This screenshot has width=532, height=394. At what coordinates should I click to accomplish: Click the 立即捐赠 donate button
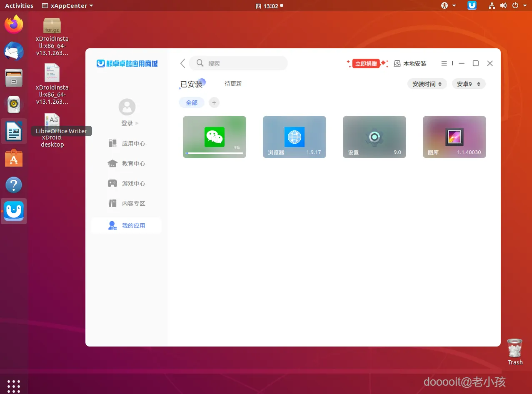[366, 64]
